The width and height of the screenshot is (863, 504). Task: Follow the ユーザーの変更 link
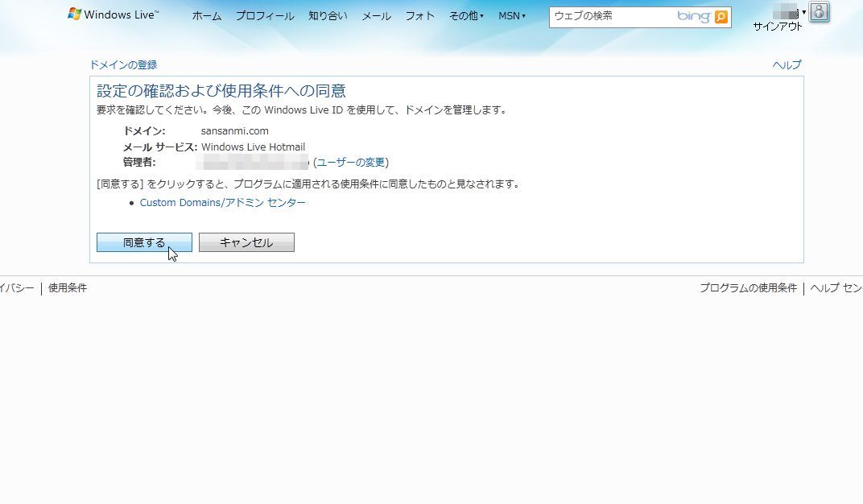point(351,163)
